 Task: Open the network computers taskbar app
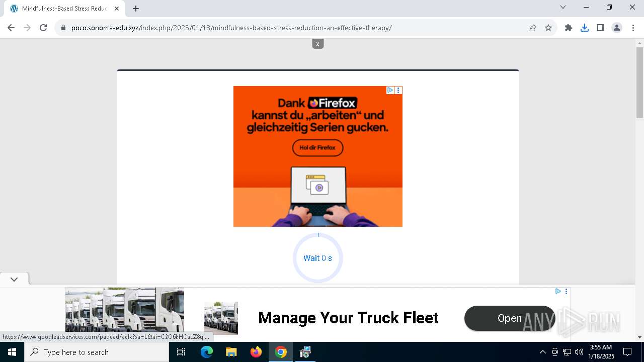tap(305, 352)
